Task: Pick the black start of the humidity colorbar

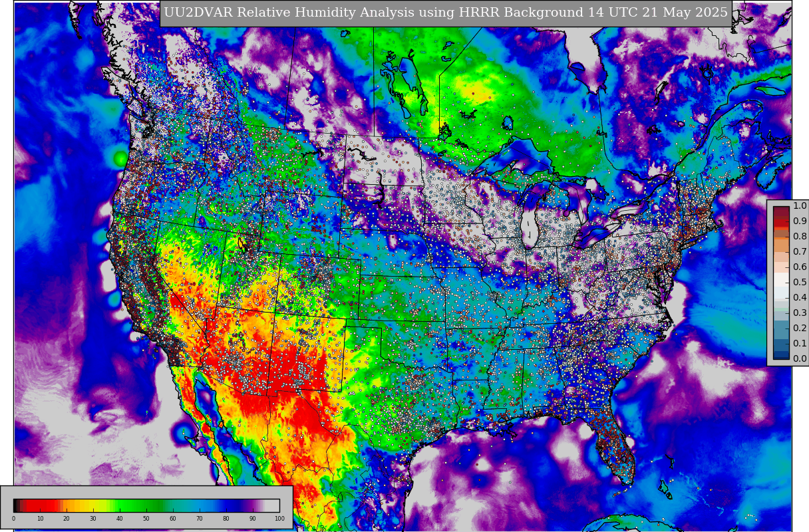Action: (x=15, y=505)
